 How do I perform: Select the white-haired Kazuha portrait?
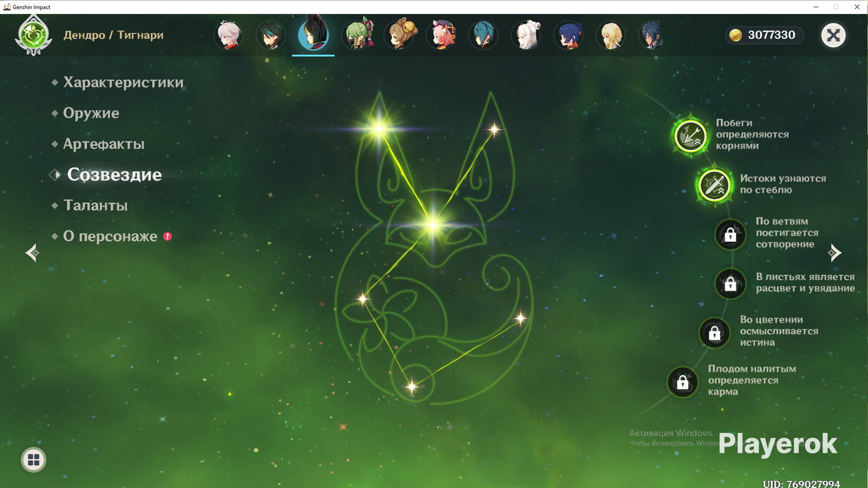pyautogui.click(x=228, y=35)
